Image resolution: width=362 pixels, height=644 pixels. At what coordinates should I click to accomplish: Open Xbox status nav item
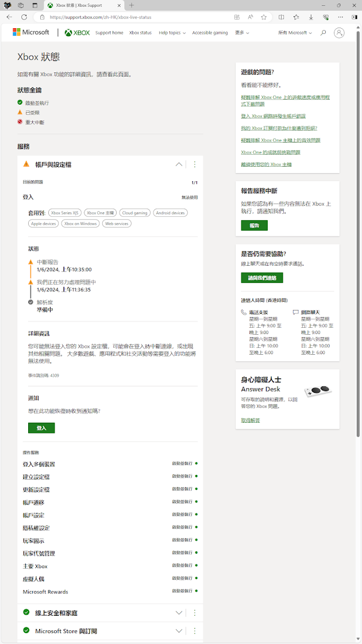click(140, 33)
